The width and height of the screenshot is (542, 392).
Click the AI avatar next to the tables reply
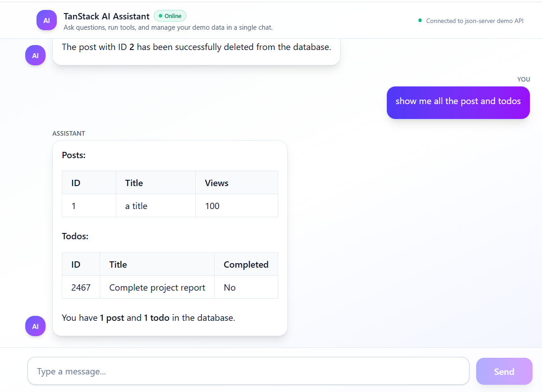35,326
